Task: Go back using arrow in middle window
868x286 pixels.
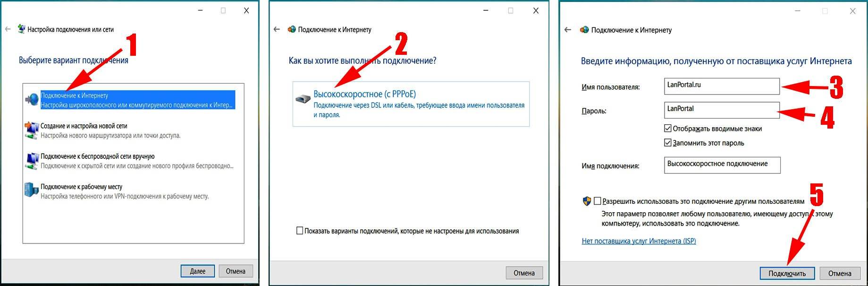Action: point(277,29)
